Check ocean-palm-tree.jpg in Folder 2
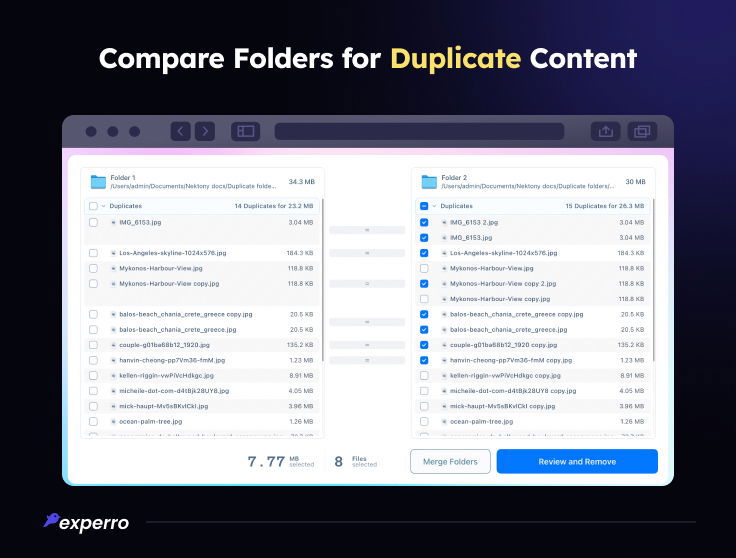Screen dimensions: 736x558 click(424, 421)
